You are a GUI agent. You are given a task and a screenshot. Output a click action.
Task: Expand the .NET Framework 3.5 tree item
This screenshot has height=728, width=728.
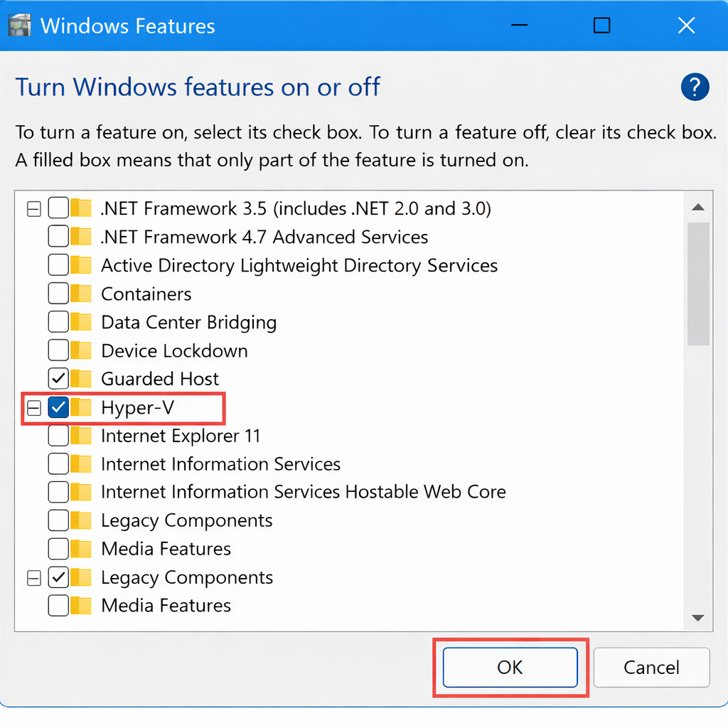click(x=33, y=208)
